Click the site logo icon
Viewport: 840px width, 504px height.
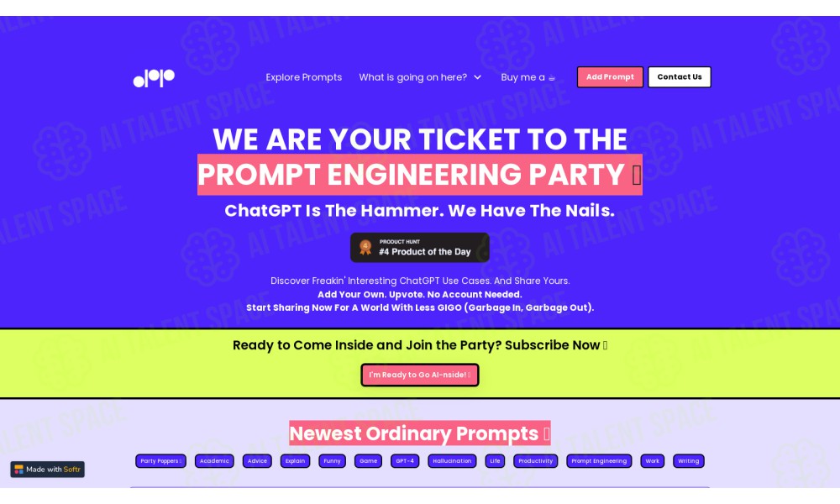coord(154,77)
